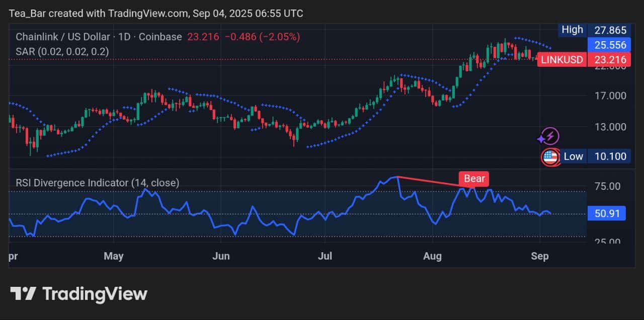Click the 75.00 RSI axis label
Image resolution: width=644 pixels, height=320 pixels.
click(x=607, y=186)
